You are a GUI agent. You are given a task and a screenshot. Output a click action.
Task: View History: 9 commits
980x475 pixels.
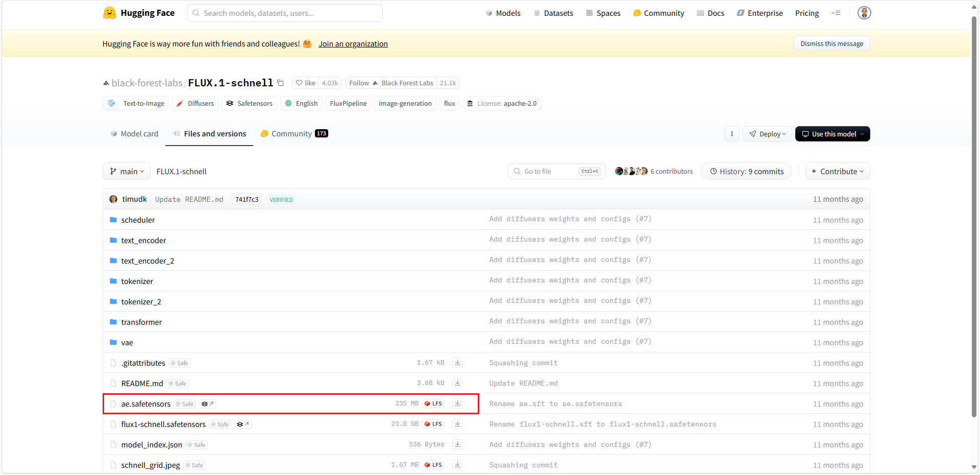(746, 172)
